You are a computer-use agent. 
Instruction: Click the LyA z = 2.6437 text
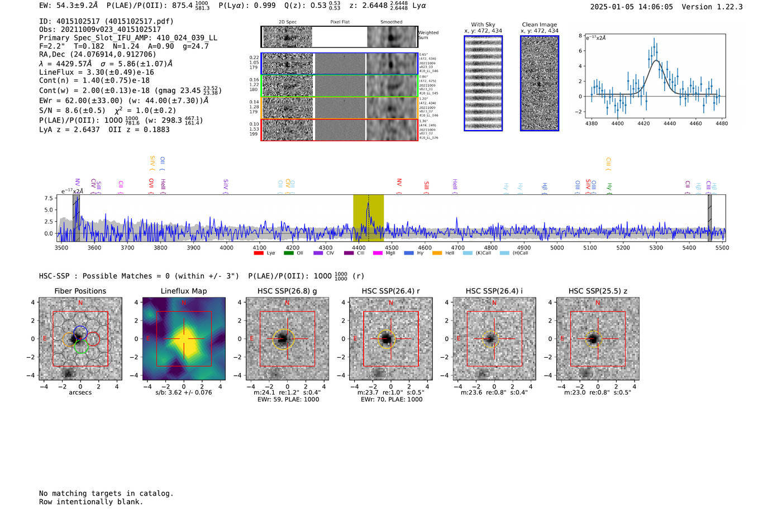[x=69, y=130]
